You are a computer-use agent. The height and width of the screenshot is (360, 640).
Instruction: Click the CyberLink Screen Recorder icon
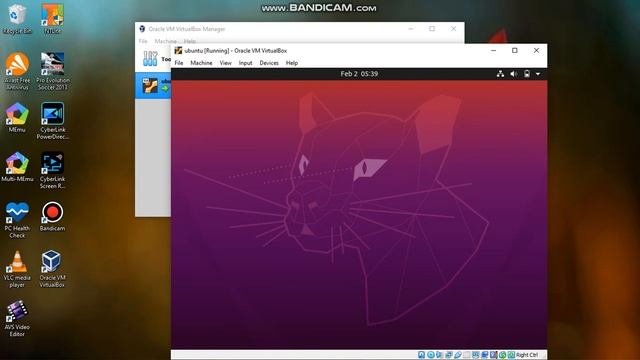[53, 170]
